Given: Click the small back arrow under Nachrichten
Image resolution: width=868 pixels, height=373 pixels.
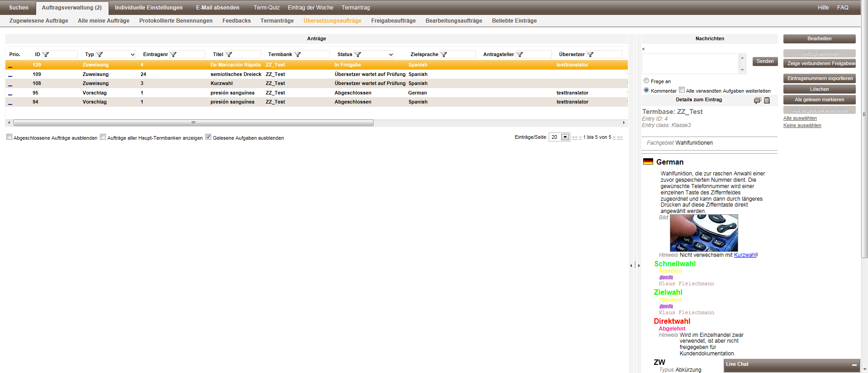Looking at the screenshot, I should (x=643, y=49).
